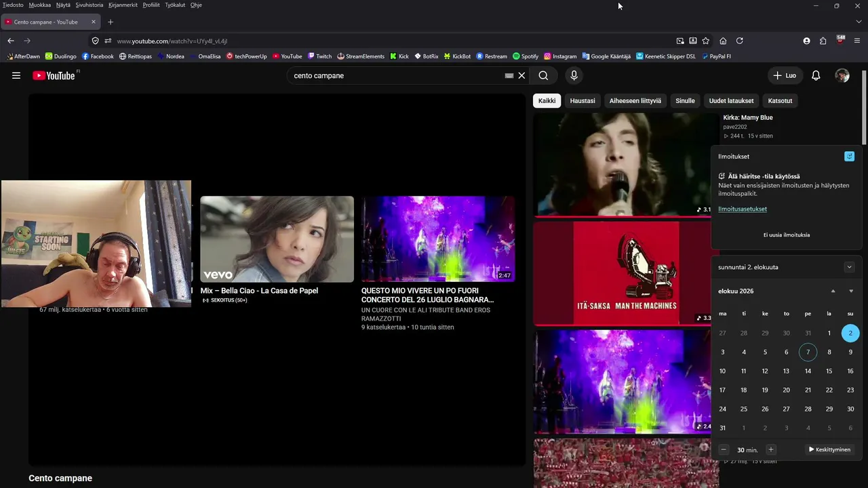Open the YouTube account avatar menu
868x488 pixels.
[x=842, y=76]
